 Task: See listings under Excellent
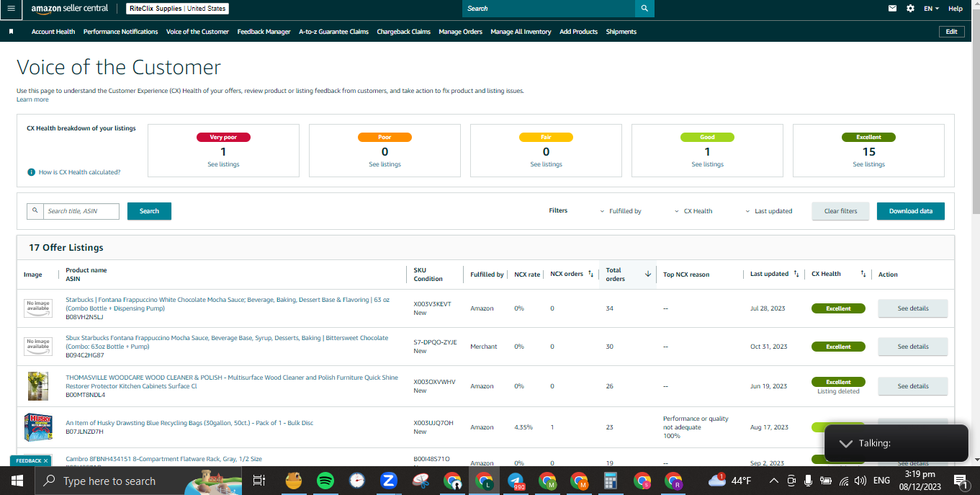[868, 164]
